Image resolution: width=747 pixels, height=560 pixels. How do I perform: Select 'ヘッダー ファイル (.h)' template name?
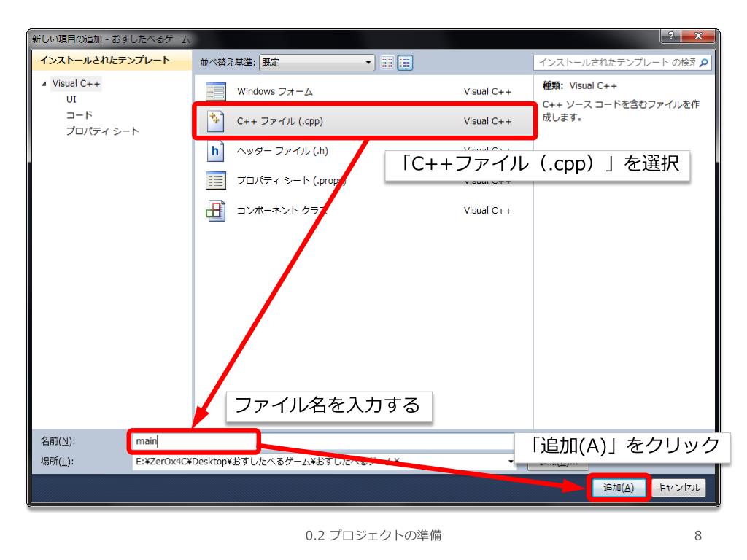pyautogui.click(x=282, y=151)
